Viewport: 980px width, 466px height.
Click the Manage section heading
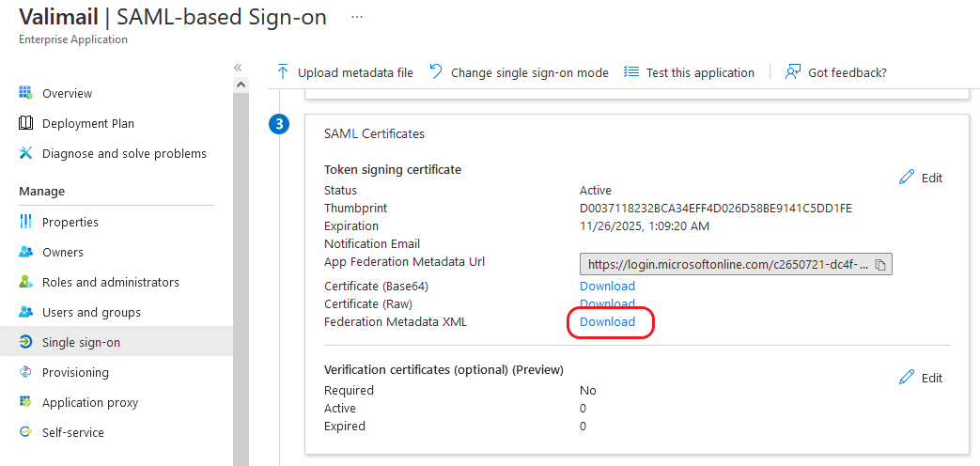(x=42, y=191)
